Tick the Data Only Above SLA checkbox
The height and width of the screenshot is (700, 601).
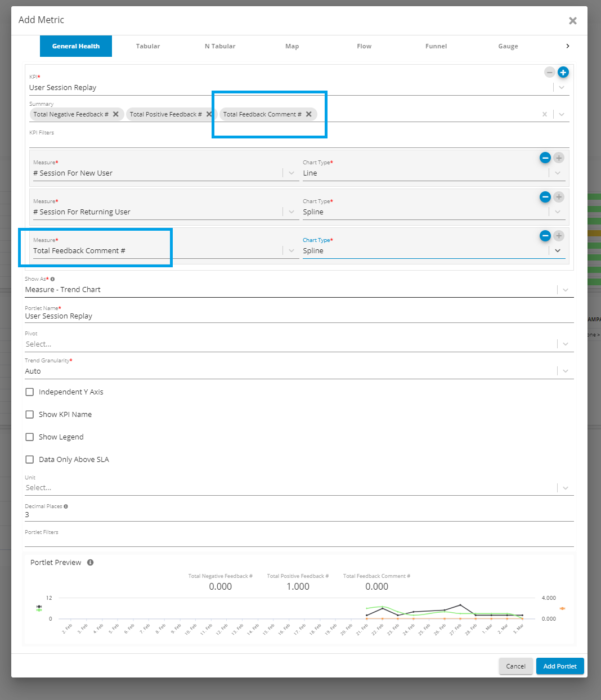[x=30, y=460]
